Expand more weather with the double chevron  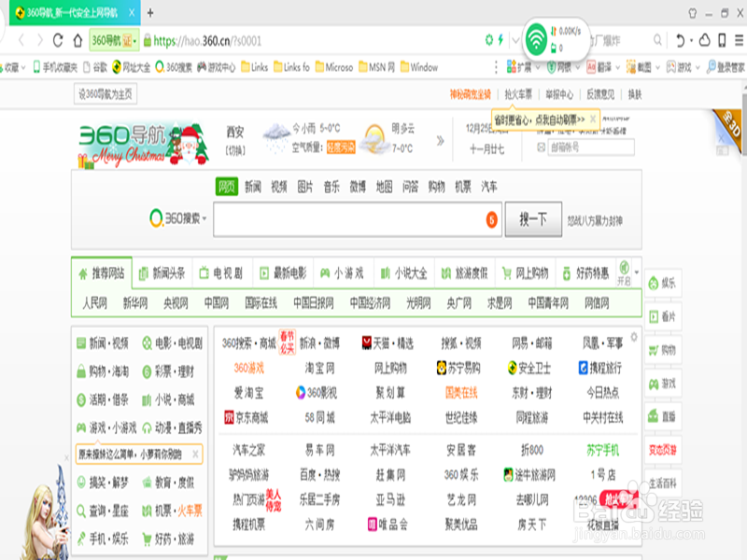tap(440, 141)
